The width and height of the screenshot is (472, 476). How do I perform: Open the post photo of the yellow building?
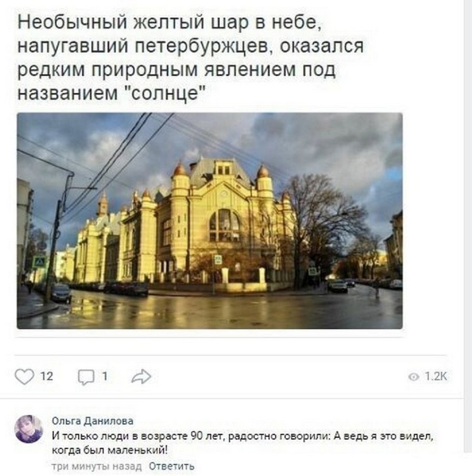[x=210, y=220]
